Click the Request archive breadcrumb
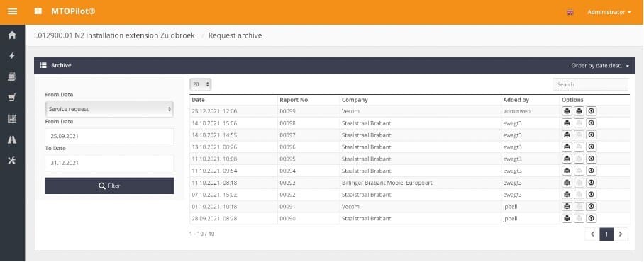Screen dimensions: 644x262 pos(235,35)
